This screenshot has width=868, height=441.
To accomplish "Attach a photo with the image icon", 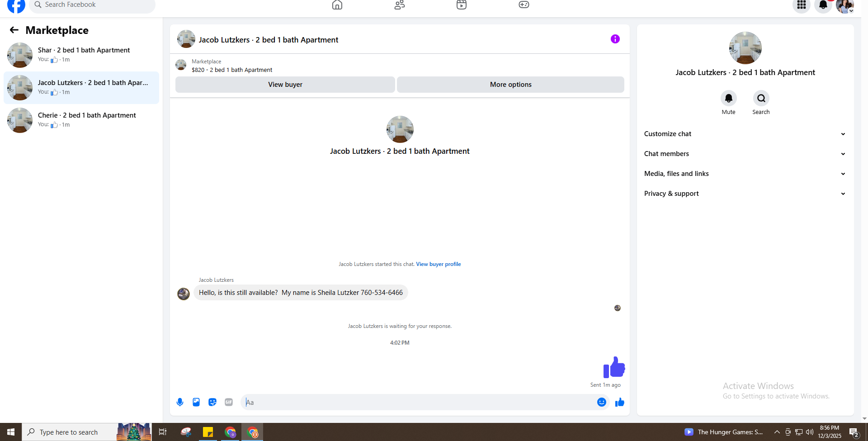I will (x=196, y=402).
